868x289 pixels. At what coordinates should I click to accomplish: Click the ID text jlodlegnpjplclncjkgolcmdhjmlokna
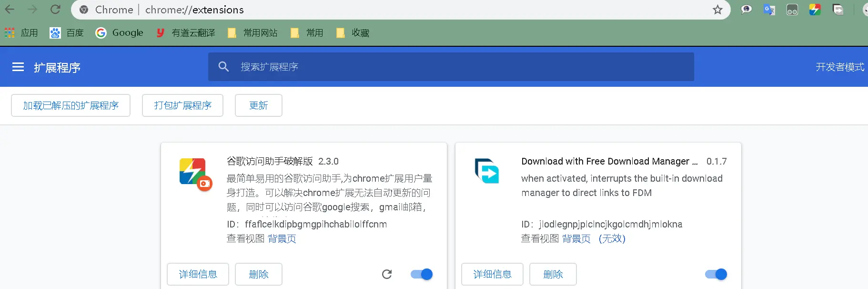click(x=611, y=224)
